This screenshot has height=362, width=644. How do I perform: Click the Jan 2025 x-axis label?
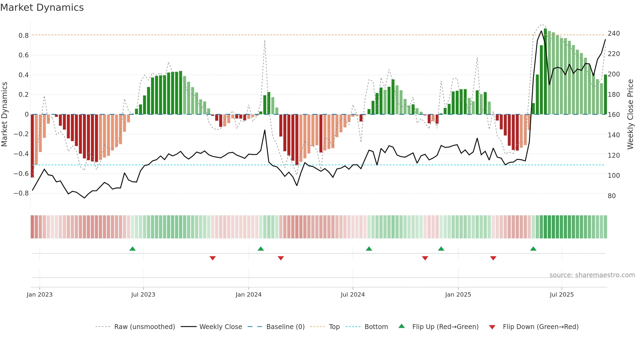pos(458,294)
